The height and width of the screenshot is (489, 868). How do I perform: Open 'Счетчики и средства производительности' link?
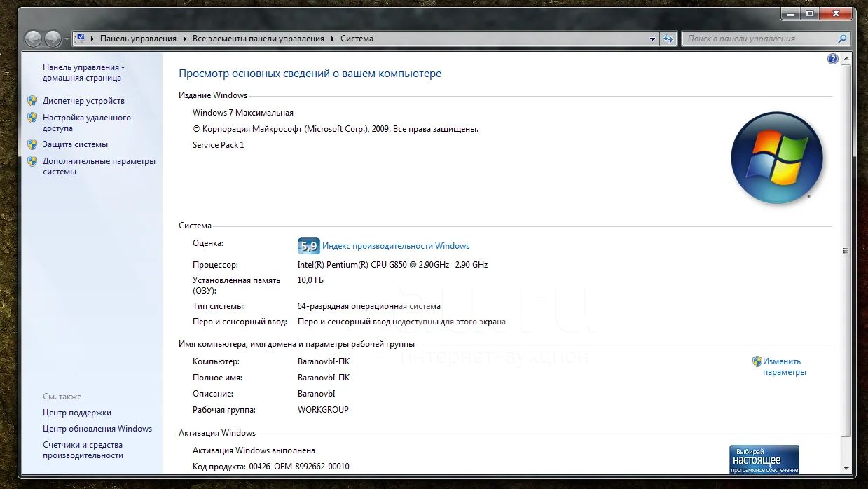pyautogui.click(x=83, y=450)
